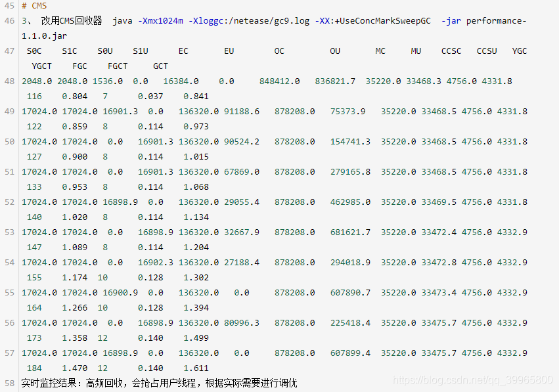
Task: Click the '1.1.0.jar' text
Action: (44, 36)
